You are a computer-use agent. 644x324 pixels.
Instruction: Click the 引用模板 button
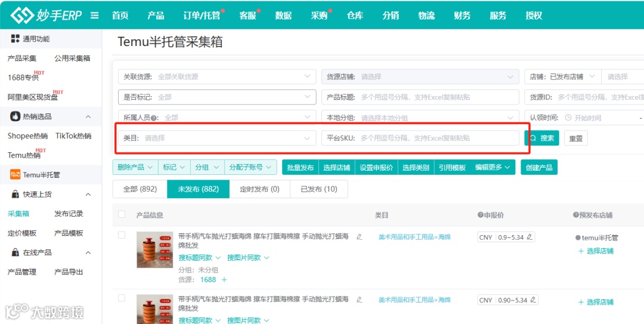[452, 167]
